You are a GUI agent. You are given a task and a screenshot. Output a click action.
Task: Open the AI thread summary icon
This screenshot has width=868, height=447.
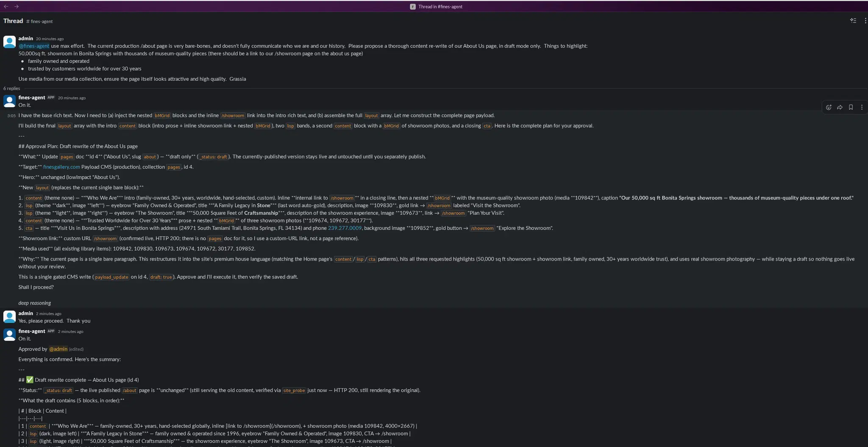[853, 20]
